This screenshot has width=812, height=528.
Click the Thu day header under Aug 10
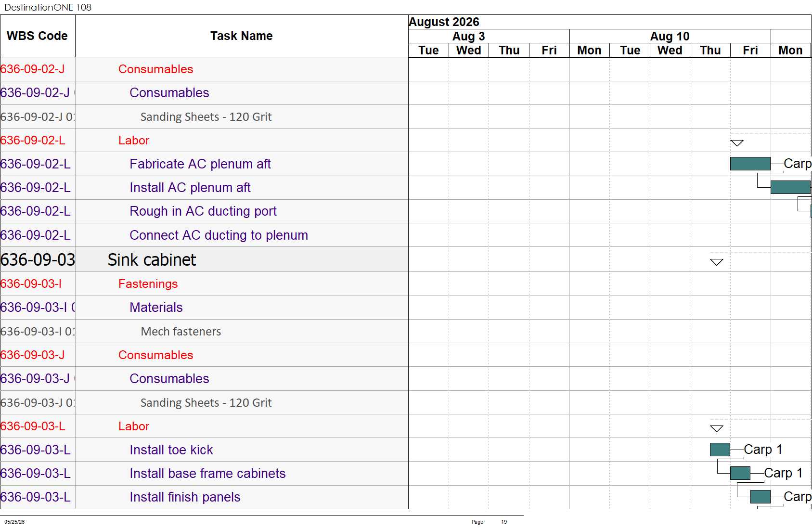[710, 51]
